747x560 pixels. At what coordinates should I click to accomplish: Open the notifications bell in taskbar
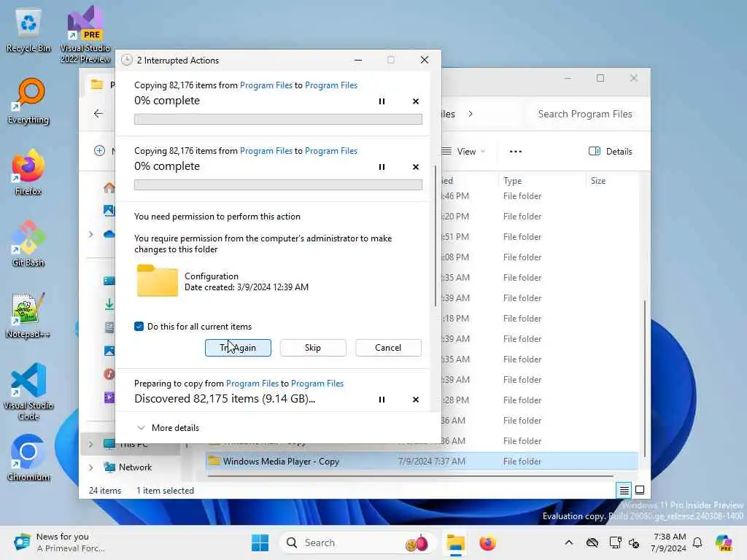point(697,542)
